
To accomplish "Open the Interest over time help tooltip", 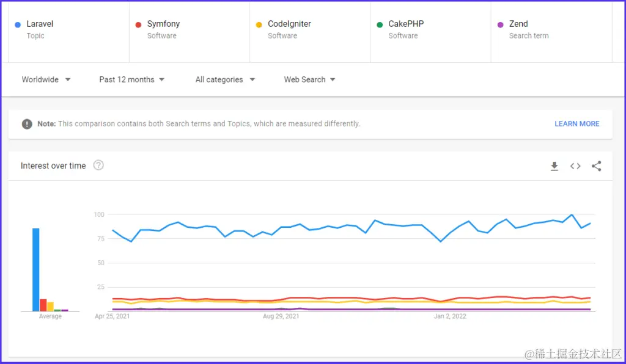I will [x=98, y=165].
